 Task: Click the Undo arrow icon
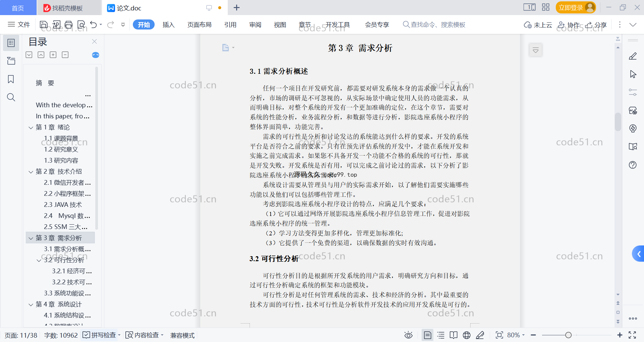pos(94,24)
